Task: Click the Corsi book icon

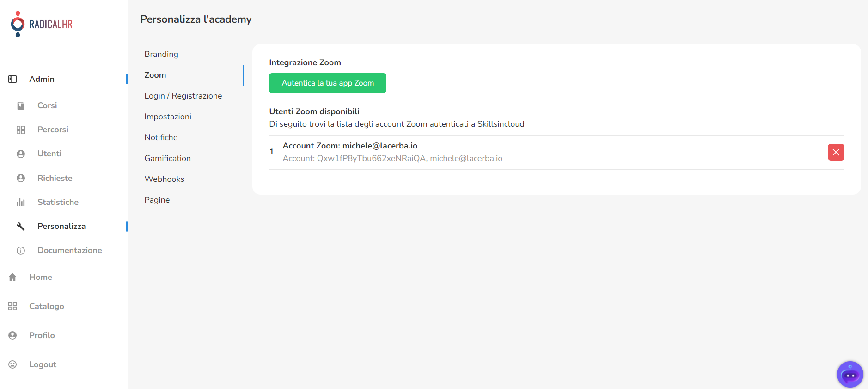Action: [21, 106]
